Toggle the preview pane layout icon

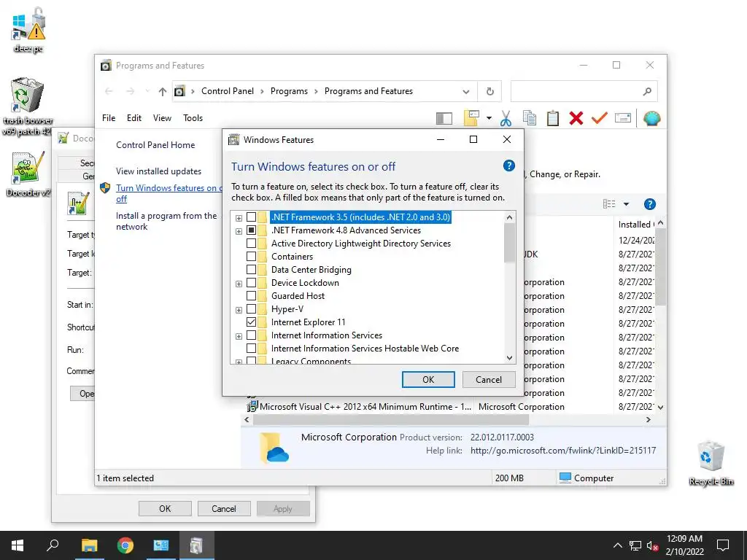[x=444, y=119]
